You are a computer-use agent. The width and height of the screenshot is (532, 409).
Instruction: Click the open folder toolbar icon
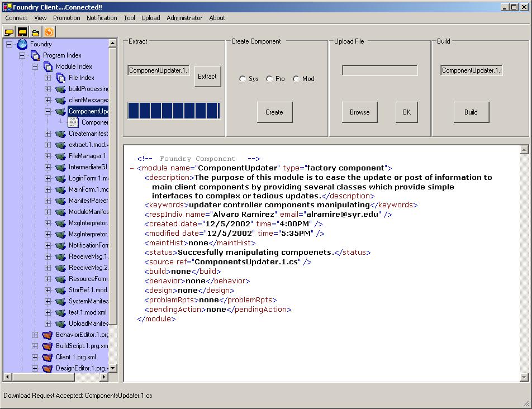36,32
